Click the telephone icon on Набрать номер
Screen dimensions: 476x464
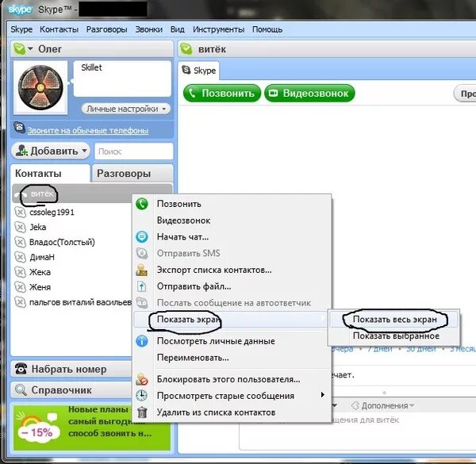click(21, 369)
